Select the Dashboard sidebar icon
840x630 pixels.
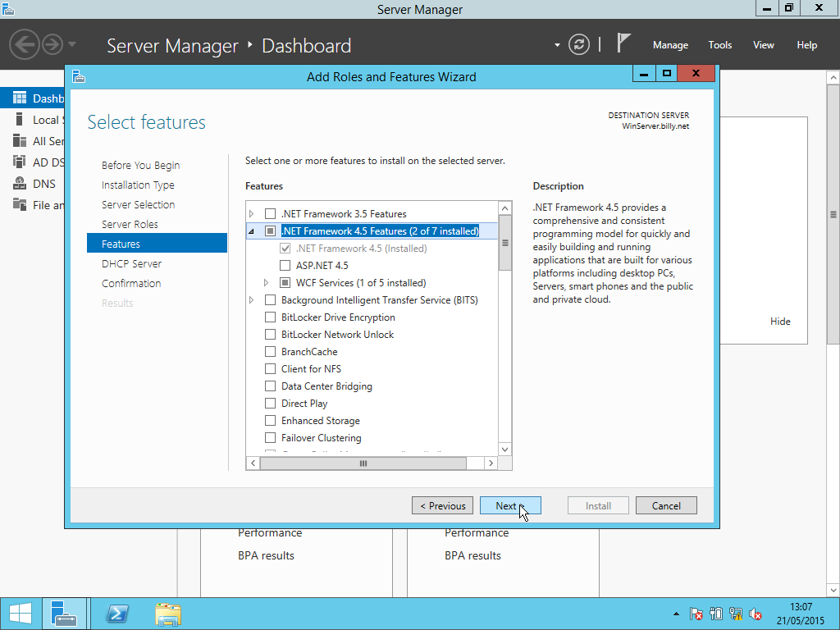[20, 98]
